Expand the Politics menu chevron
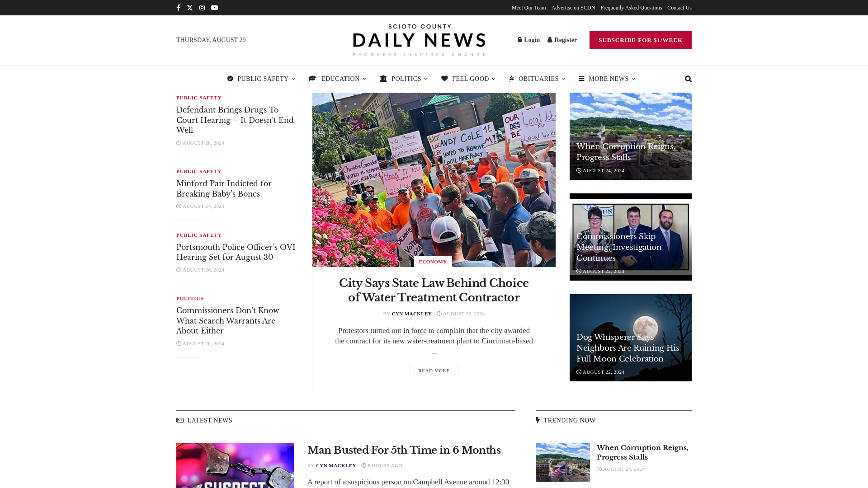The image size is (868, 488). [426, 79]
